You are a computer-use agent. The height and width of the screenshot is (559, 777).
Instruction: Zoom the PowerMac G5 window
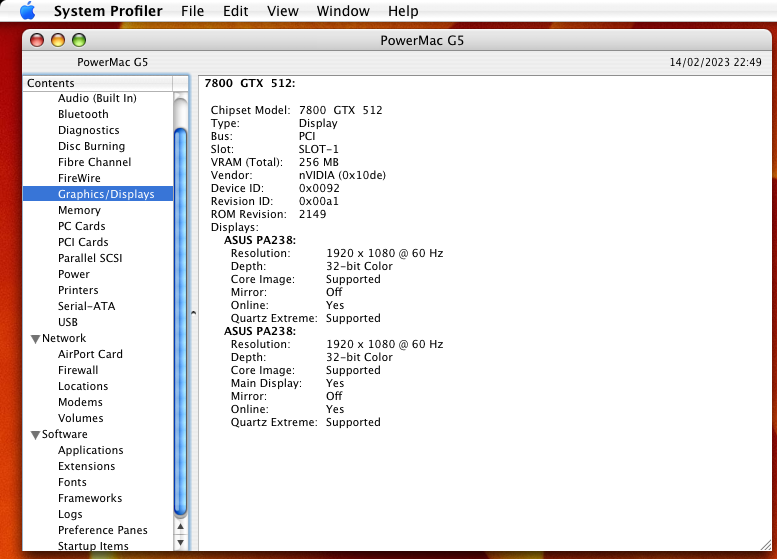click(79, 40)
